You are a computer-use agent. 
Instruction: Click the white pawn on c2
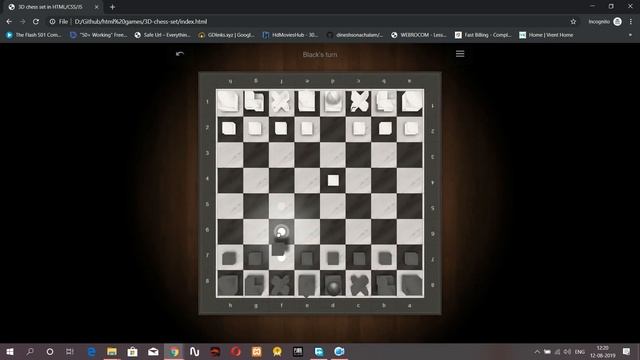pyautogui.click(x=359, y=128)
